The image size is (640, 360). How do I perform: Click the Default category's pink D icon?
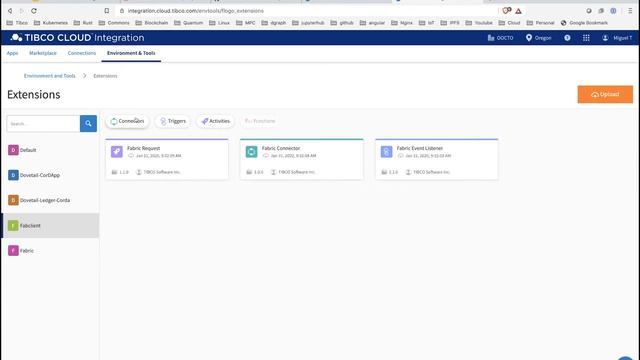[x=13, y=150]
